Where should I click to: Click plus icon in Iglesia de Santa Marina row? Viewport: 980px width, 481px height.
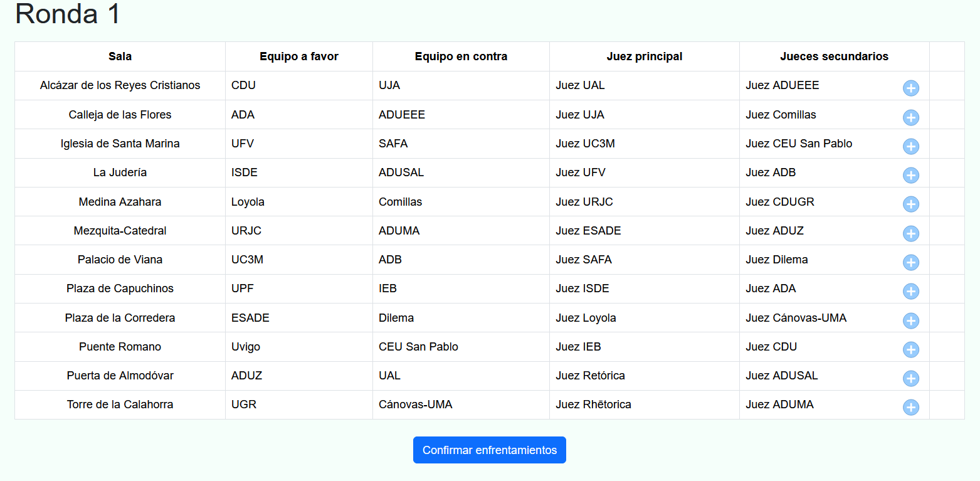[910, 146]
